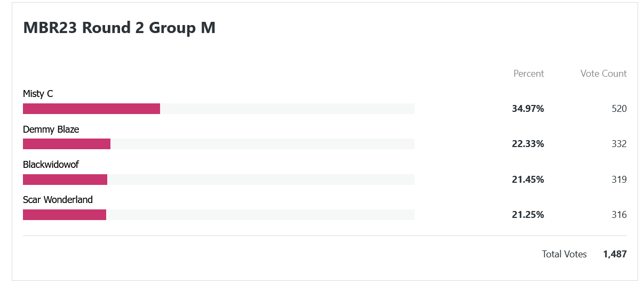Click the 21.25% percentage value
The height and width of the screenshot is (284, 644).
pyautogui.click(x=528, y=215)
